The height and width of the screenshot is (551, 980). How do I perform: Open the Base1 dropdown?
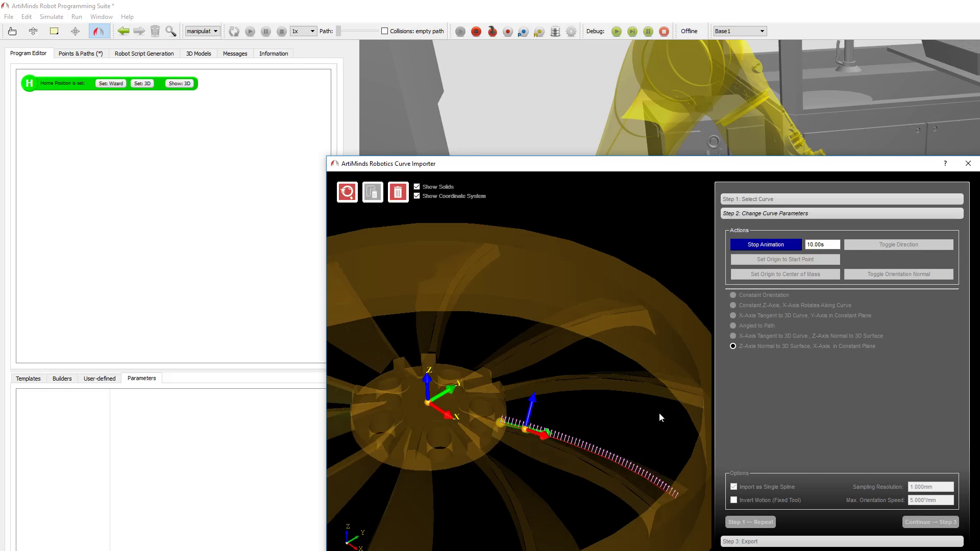(x=740, y=31)
